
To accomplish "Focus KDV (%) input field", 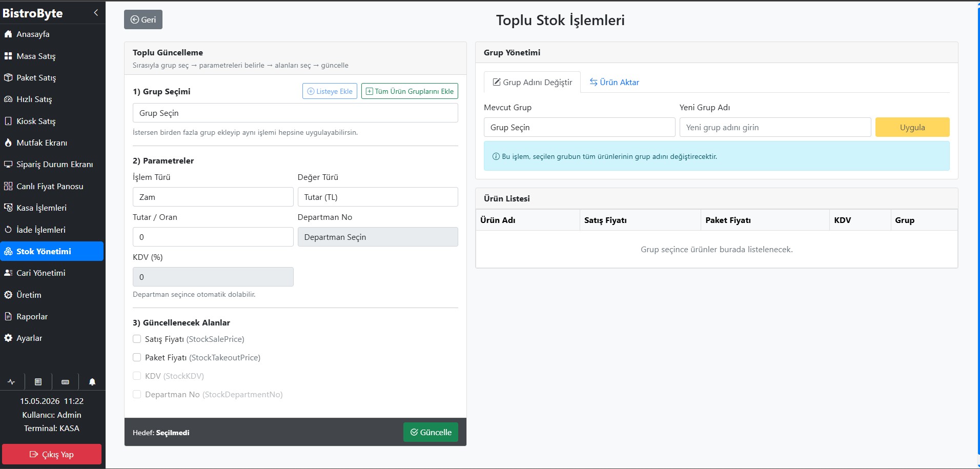I will [213, 277].
